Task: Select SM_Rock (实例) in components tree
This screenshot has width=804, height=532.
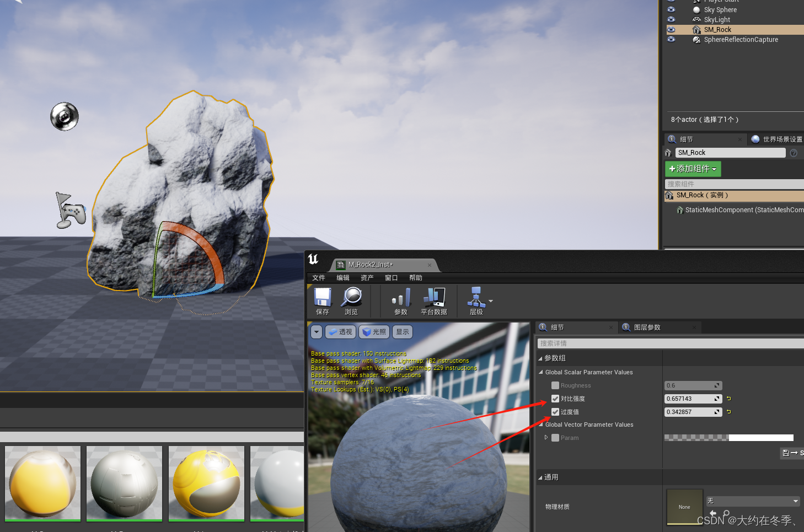Action: point(734,195)
